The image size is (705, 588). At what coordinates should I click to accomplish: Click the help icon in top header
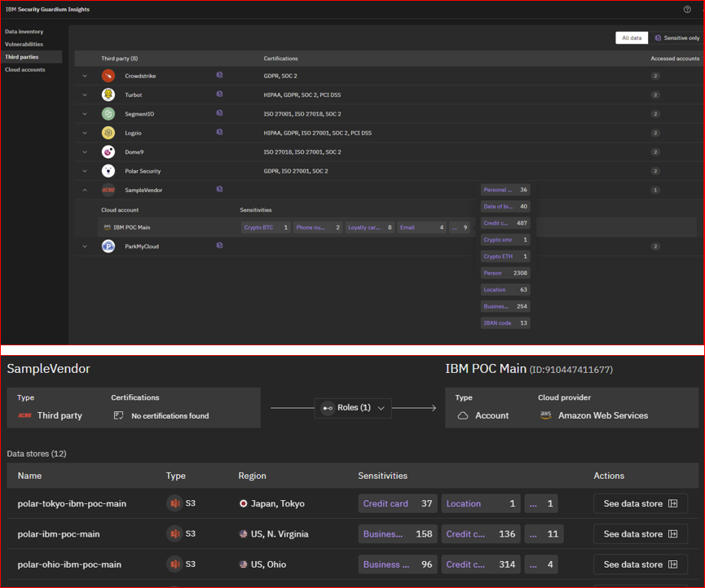[x=687, y=9]
